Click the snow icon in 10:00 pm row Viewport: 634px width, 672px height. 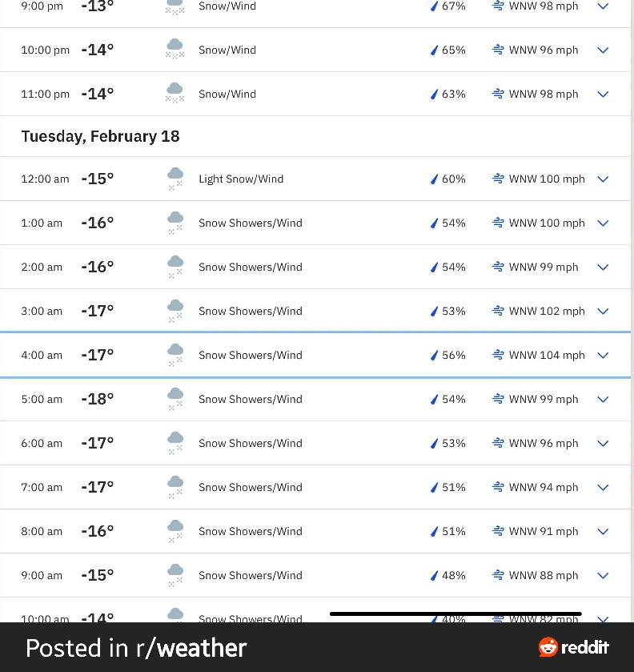tap(175, 49)
